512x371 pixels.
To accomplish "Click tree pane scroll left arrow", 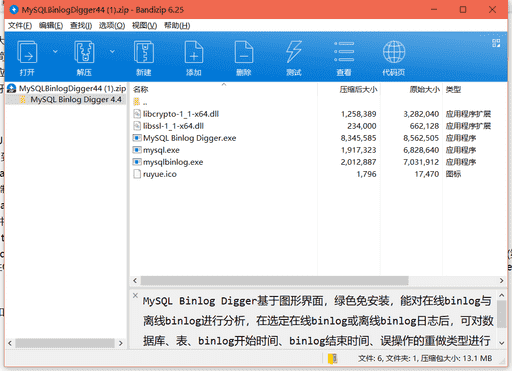I will pos(10,343).
